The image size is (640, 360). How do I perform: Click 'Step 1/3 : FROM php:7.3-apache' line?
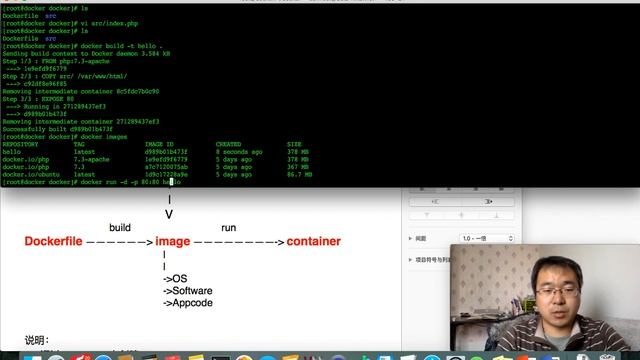(x=56, y=61)
